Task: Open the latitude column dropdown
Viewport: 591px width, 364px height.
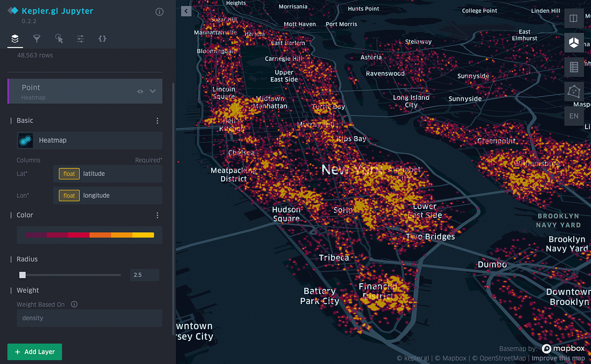Action: tap(107, 174)
